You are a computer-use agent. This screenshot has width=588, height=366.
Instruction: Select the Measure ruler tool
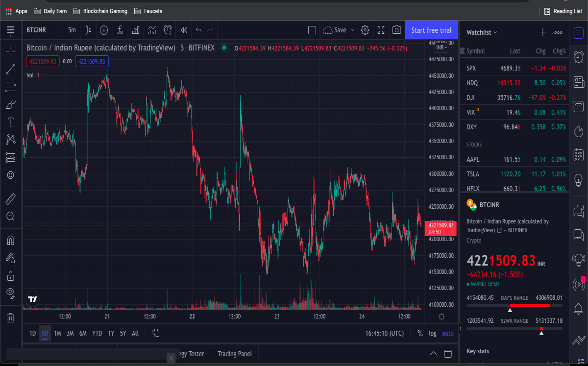[x=10, y=199]
